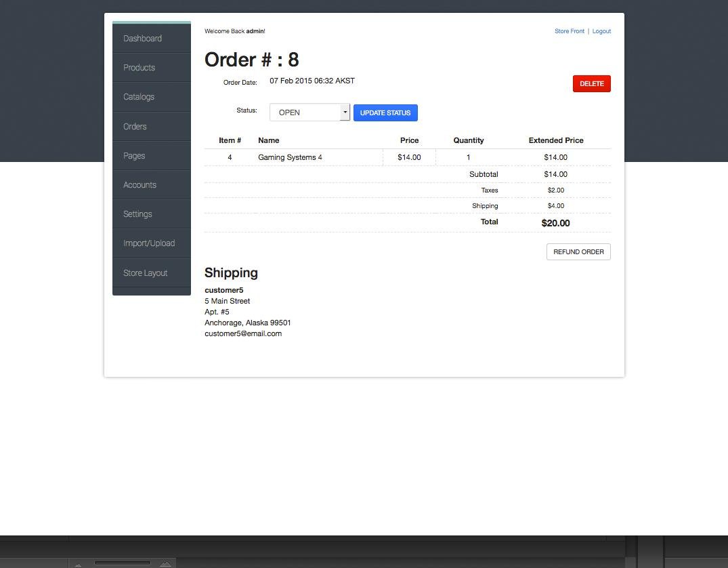Refund this order
728x568 pixels.
[578, 251]
